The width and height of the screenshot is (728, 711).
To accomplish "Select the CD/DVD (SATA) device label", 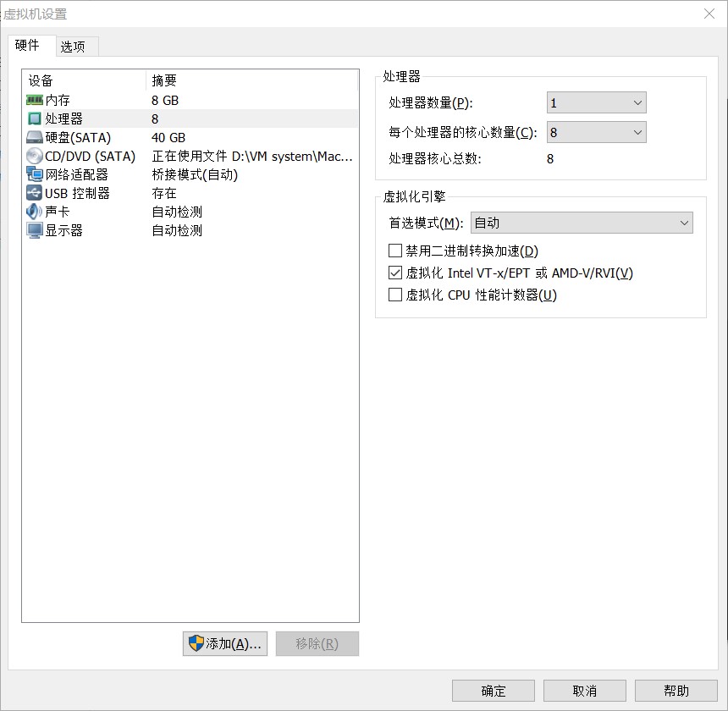I will tap(90, 156).
